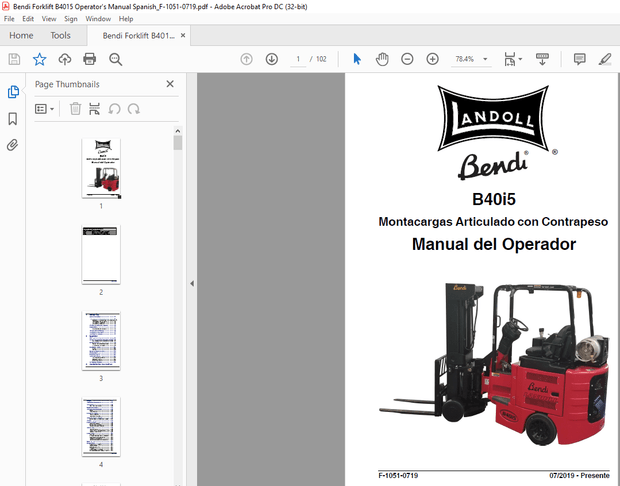Switch to the Home tab
This screenshot has height=486, width=620.
click(21, 36)
